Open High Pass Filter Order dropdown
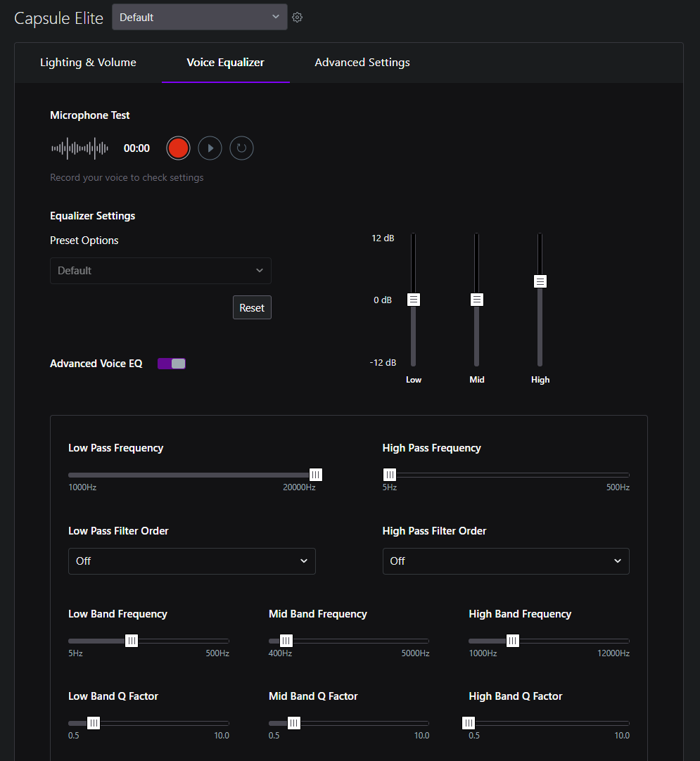The image size is (700, 761). [505, 561]
